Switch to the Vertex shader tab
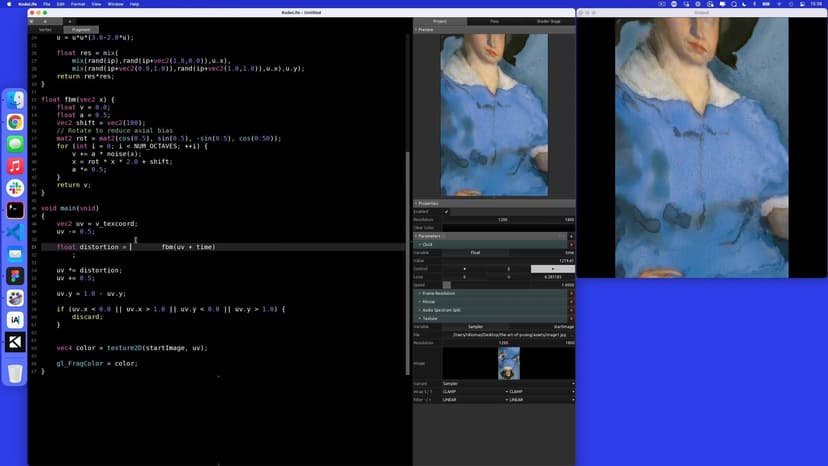 (x=43, y=30)
